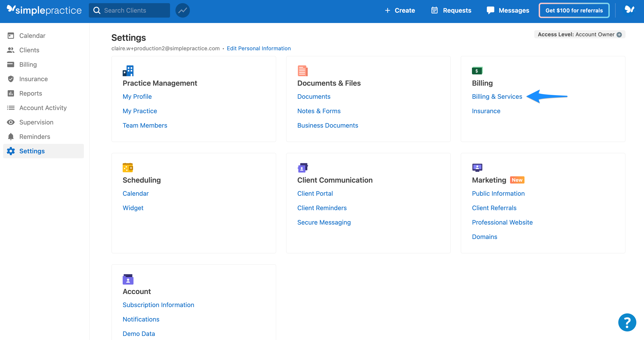Click the Create button
This screenshot has height=340, width=644.
[400, 10]
